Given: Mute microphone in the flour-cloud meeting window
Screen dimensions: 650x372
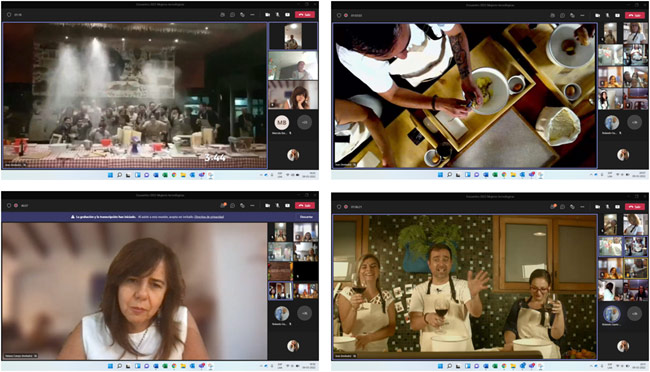Looking at the screenshot, I should click(x=277, y=15).
